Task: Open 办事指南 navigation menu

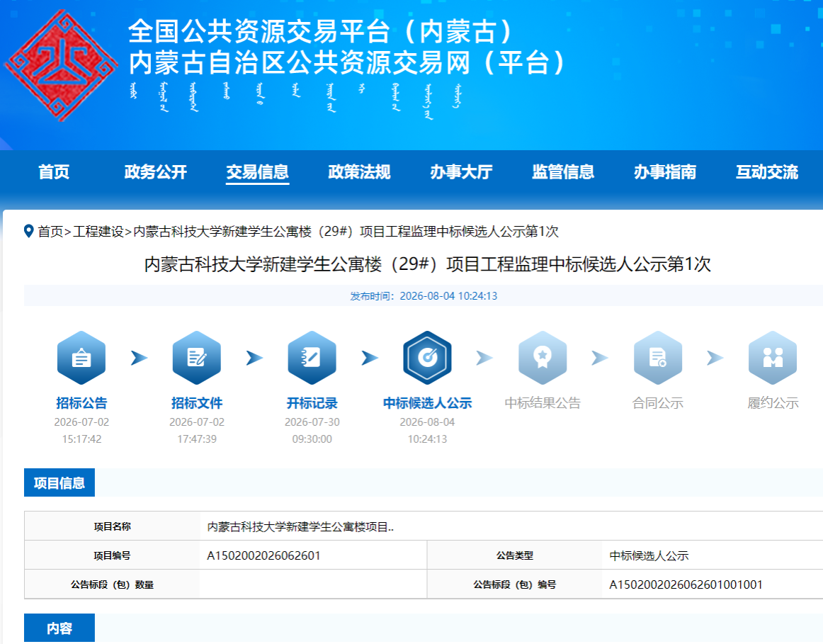Action: tap(664, 171)
